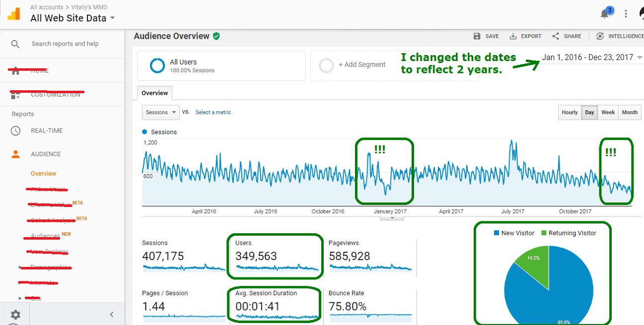Open the Audience reports section

point(46,154)
